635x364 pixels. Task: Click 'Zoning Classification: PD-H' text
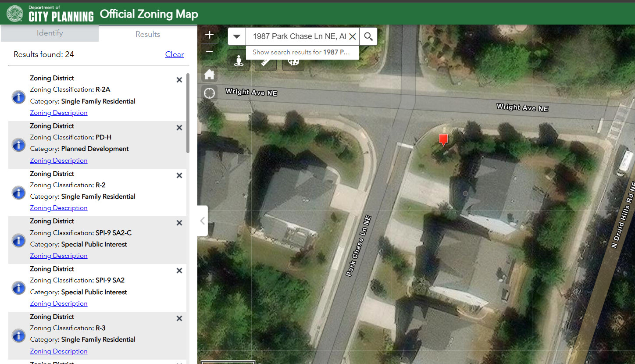[x=71, y=137]
